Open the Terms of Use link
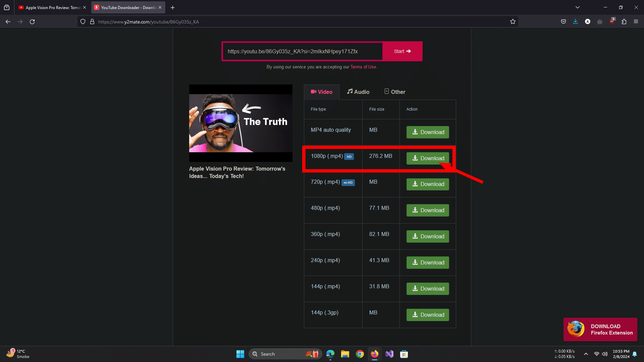The width and height of the screenshot is (644, 362). (363, 67)
